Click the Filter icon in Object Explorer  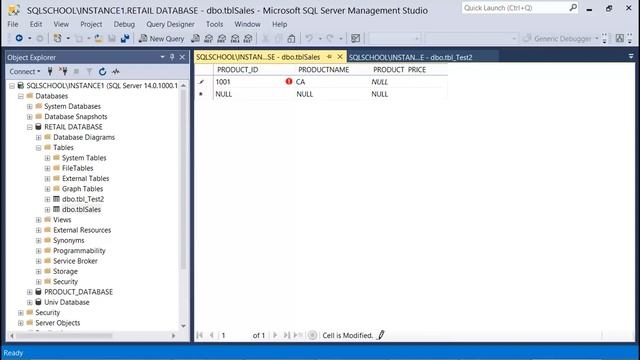tap(89, 71)
